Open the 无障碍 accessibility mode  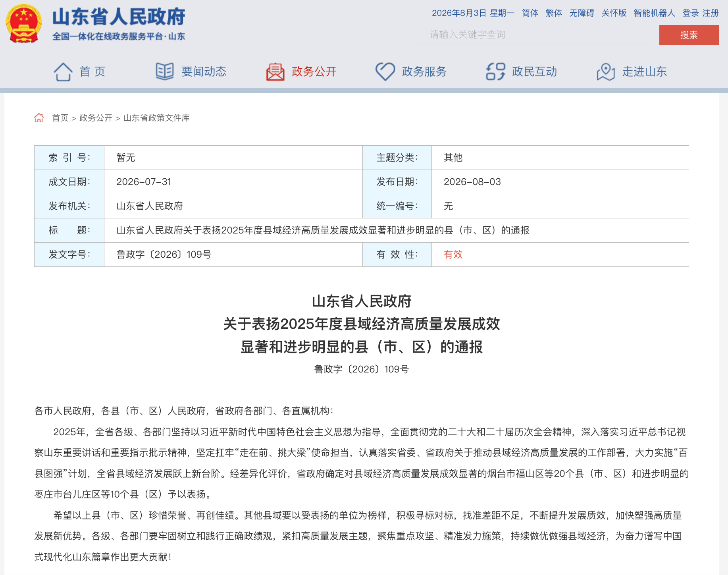582,13
